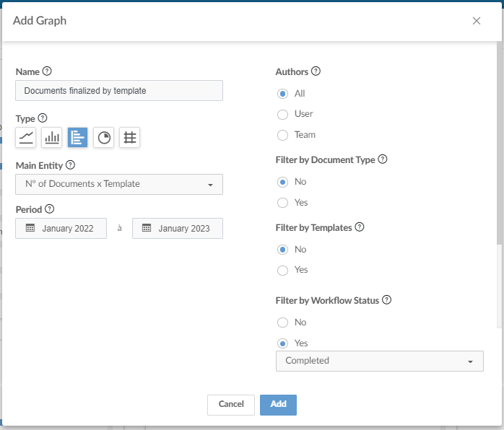
Task: Click the graph Name input field
Action: coord(119,91)
